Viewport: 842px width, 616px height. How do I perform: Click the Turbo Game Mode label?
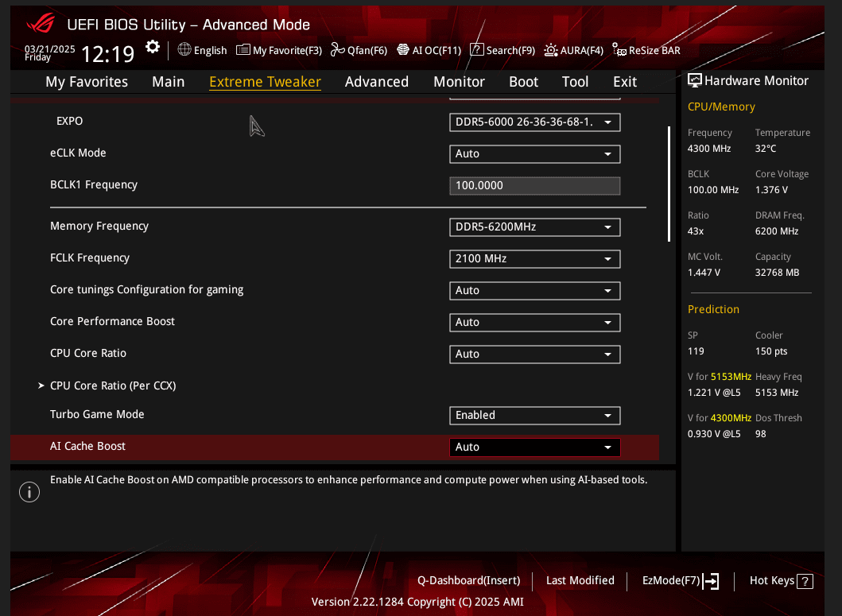[x=97, y=415]
